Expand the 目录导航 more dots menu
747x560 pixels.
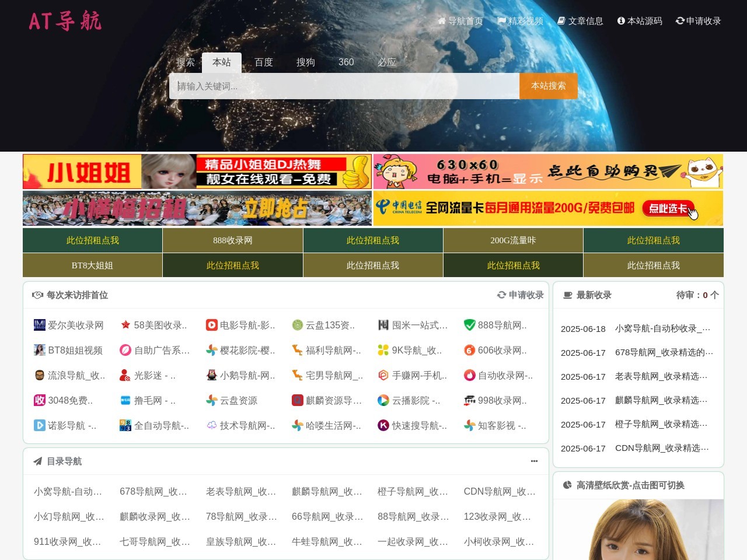(534, 461)
